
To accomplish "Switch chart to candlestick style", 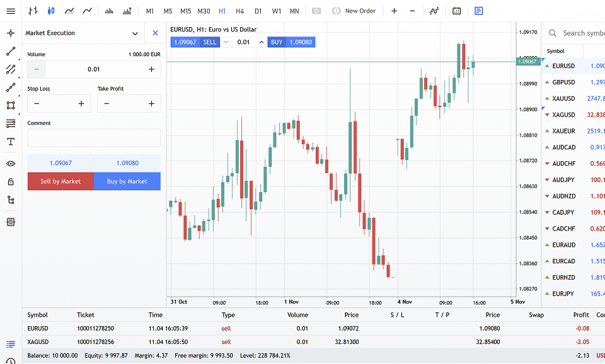I will pos(51,11).
